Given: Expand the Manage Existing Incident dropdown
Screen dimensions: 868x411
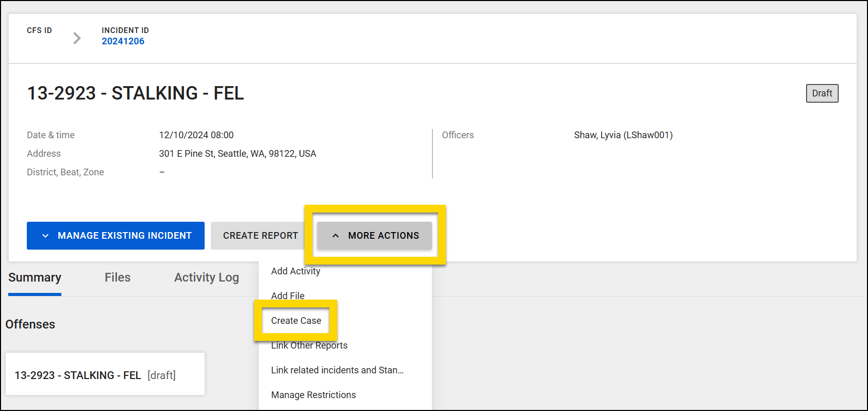Looking at the screenshot, I should [115, 236].
